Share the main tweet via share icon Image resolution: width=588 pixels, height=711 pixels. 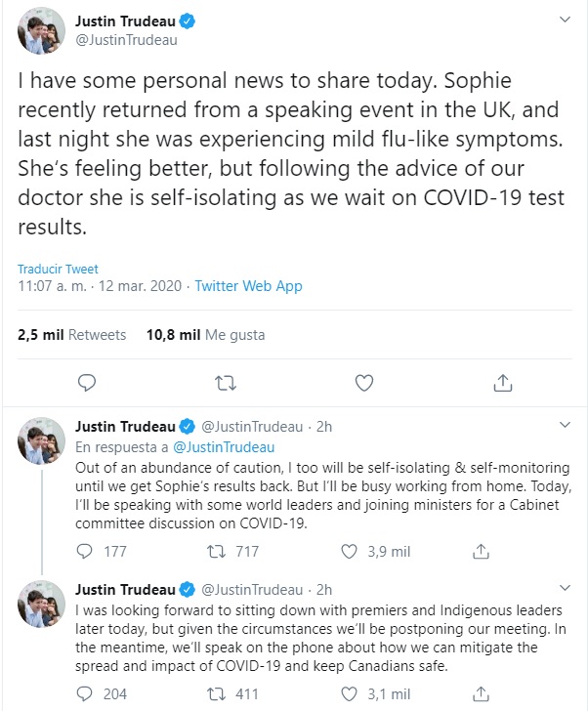[x=502, y=382]
